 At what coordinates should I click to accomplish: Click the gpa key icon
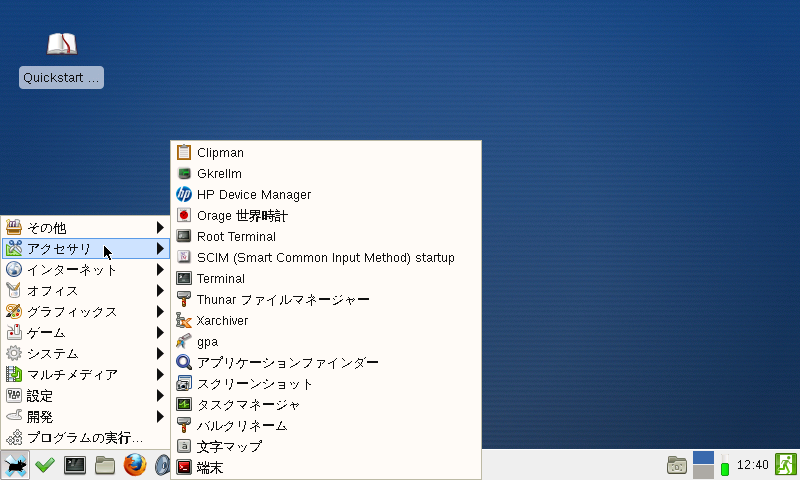184,341
